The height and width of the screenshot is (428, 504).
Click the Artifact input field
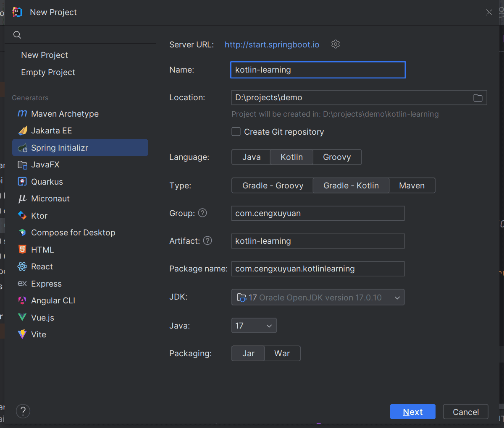pyautogui.click(x=318, y=241)
